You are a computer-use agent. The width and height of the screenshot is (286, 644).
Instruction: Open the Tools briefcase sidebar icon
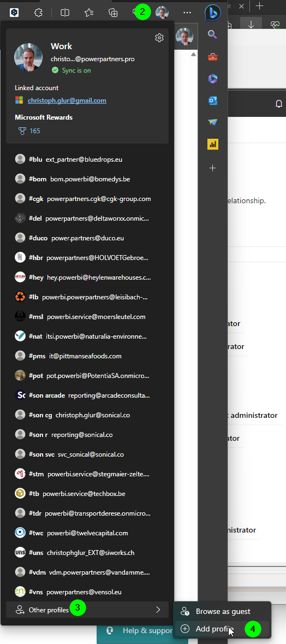212,57
